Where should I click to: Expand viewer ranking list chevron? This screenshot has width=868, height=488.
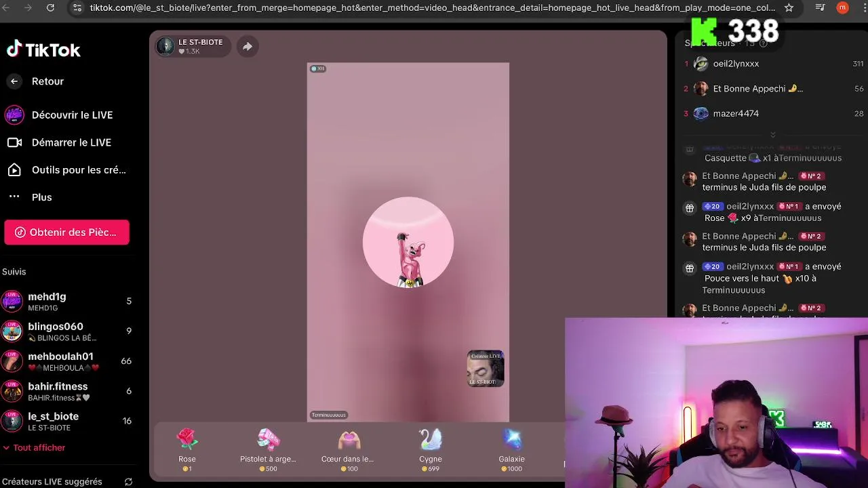tap(772, 134)
